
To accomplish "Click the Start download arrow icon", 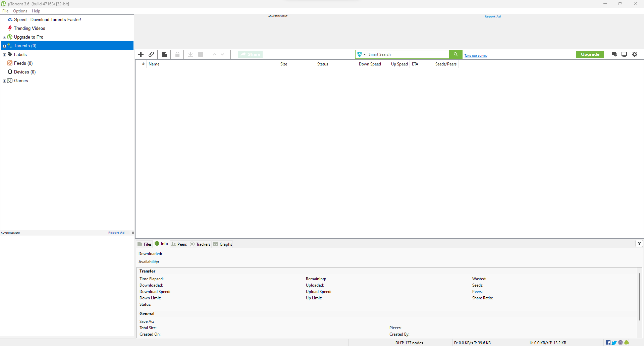I will tap(191, 54).
